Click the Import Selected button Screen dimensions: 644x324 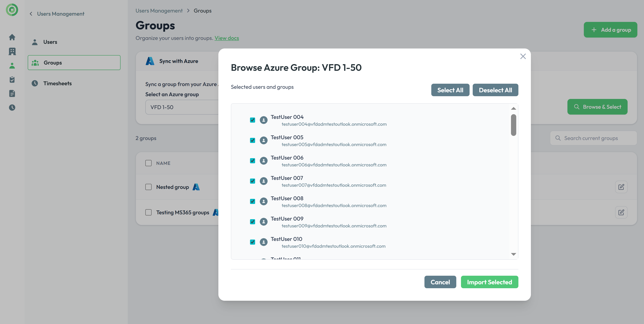click(x=489, y=282)
